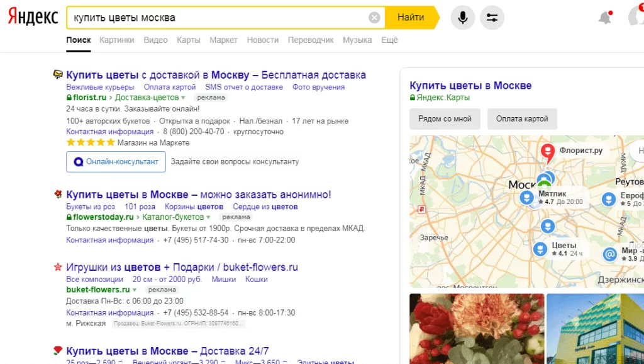This screenshot has width=644, height=364.
Task: Select the Цветы flower marker on map
Action: click(x=540, y=249)
